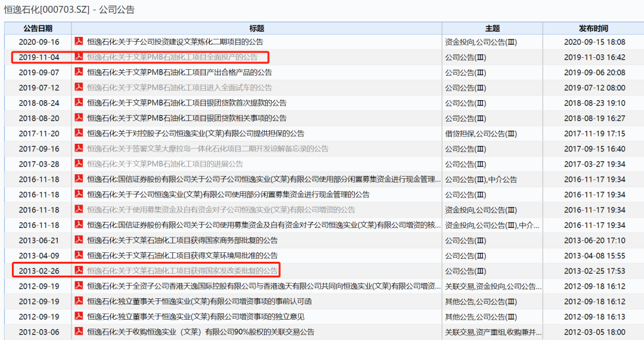
Task: Open title 对控股子公司提供担保的公告
Action: coord(196,134)
